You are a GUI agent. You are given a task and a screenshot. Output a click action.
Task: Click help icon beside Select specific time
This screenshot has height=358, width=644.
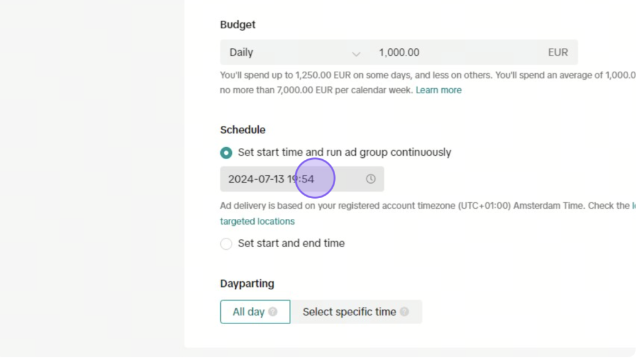click(x=404, y=311)
